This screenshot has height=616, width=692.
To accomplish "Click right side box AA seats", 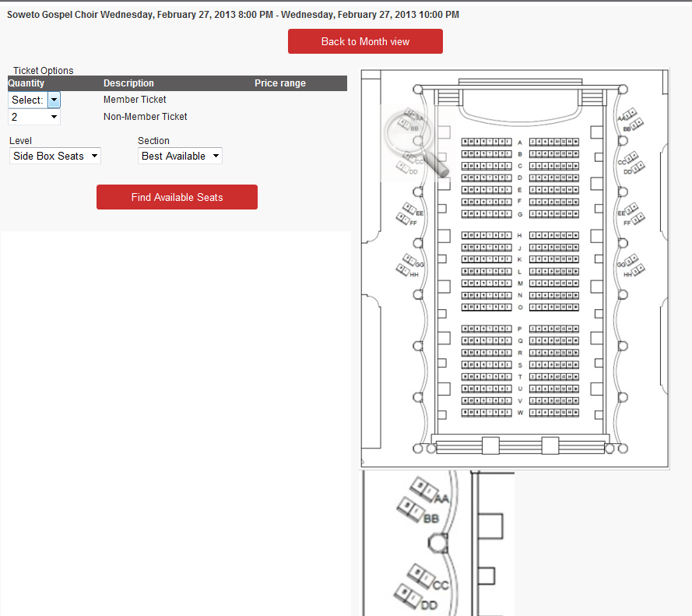I will coord(631,113).
